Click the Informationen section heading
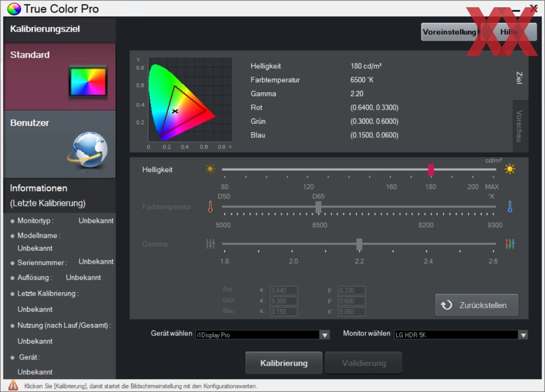This screenshot has height=392, width=545. pos(38,188)
